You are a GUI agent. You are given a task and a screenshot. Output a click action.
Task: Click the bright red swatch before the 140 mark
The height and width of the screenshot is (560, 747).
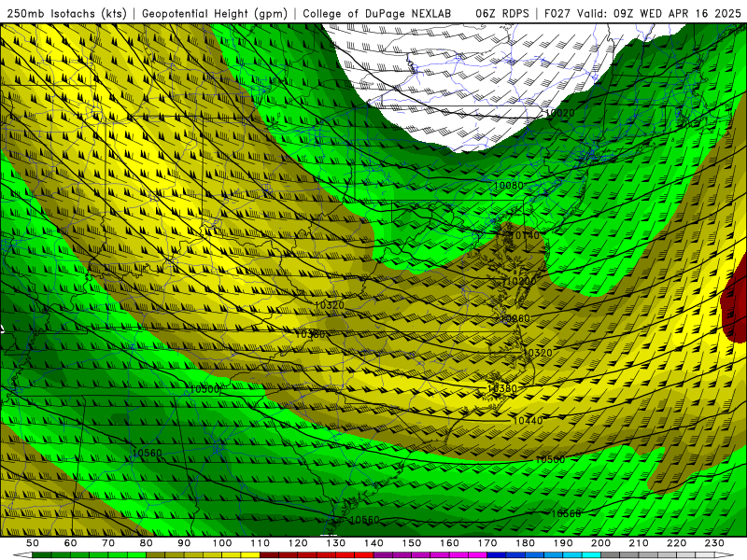coord(364,555)
